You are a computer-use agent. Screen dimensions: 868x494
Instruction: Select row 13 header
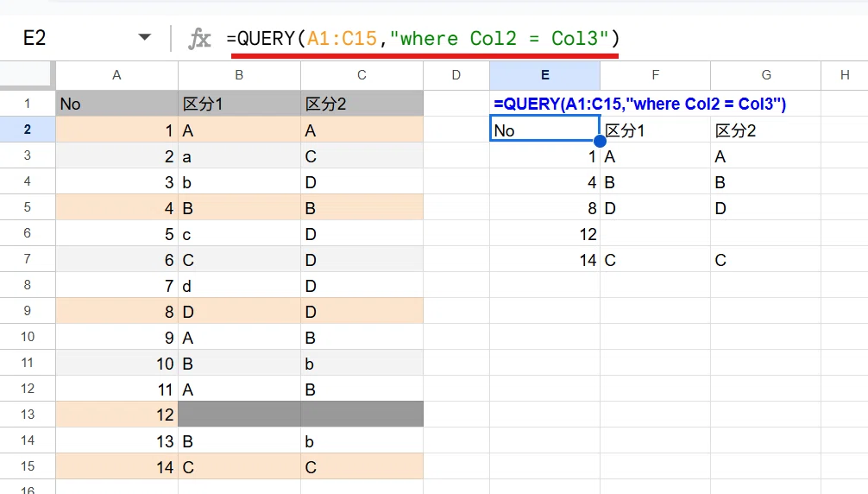click(27, 415)
